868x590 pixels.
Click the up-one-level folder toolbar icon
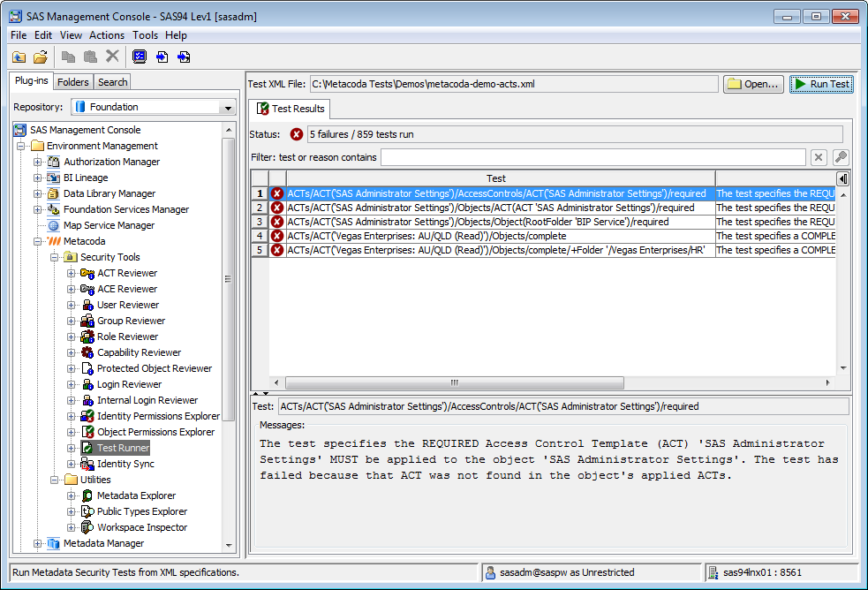[19, 57]
